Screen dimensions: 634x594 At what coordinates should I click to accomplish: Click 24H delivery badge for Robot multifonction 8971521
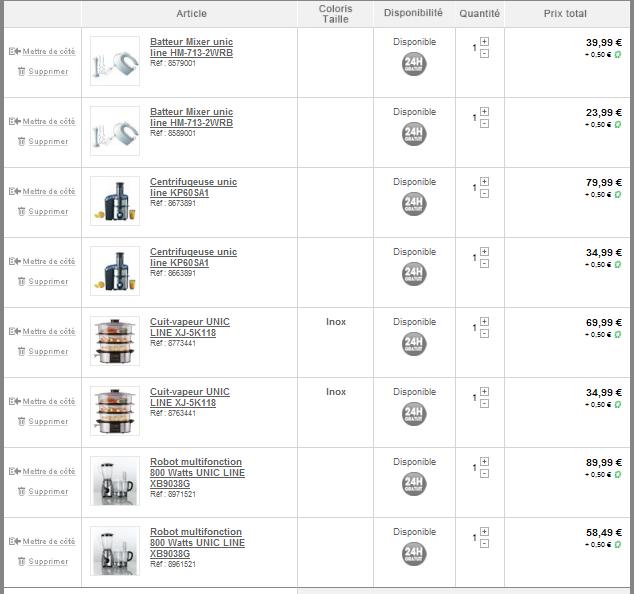tap(414, 484)
